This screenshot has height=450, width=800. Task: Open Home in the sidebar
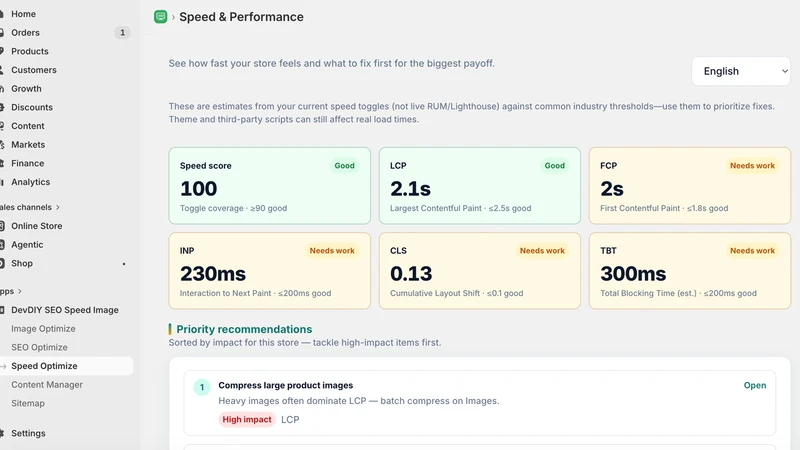23,14
